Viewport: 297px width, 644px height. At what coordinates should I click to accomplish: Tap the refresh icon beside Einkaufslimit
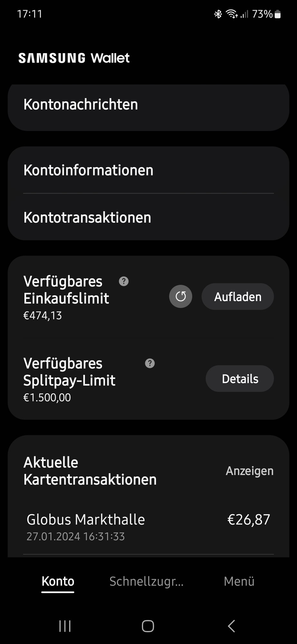(181, 297)
